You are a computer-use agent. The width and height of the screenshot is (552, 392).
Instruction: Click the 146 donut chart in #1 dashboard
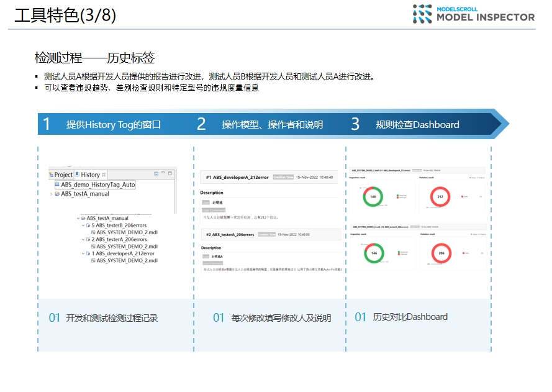pyautogui.click(x=373, y=196)
